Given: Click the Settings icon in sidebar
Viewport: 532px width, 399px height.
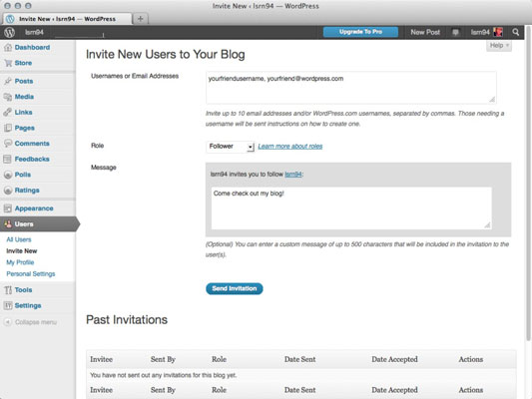Looking at the screenshot, I should pyautogui.click(x=8, y=305).
